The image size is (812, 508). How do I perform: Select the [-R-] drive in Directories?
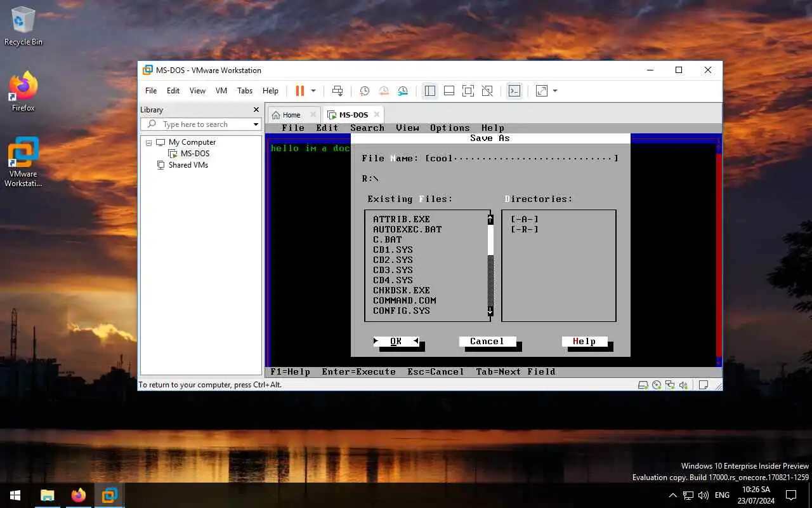[x=525, y=229]
